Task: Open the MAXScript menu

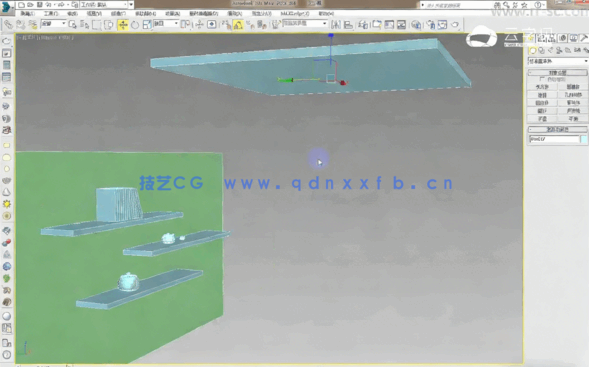Action: point(294,14)
